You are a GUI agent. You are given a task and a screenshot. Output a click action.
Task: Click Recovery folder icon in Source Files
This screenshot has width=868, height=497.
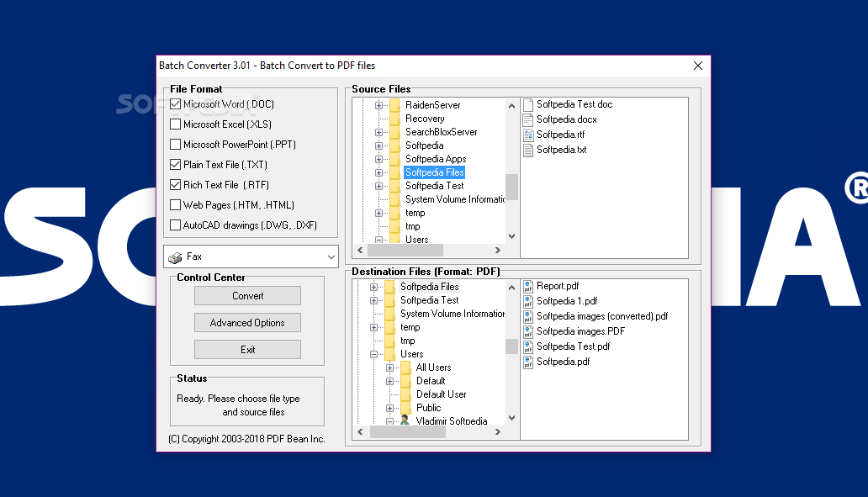(394, 119)
